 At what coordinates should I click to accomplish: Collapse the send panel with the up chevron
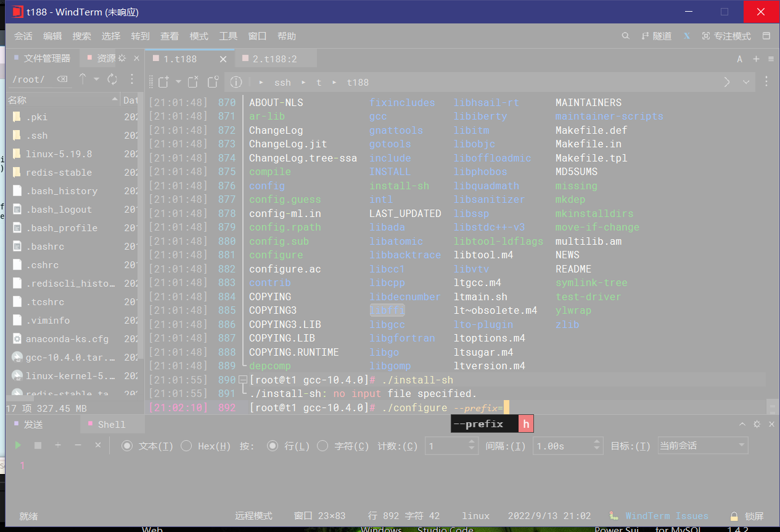tap(743, 424)
